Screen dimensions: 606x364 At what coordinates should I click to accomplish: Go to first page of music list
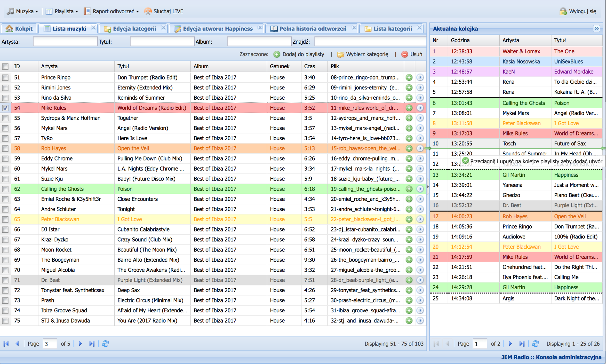(6, 344)
